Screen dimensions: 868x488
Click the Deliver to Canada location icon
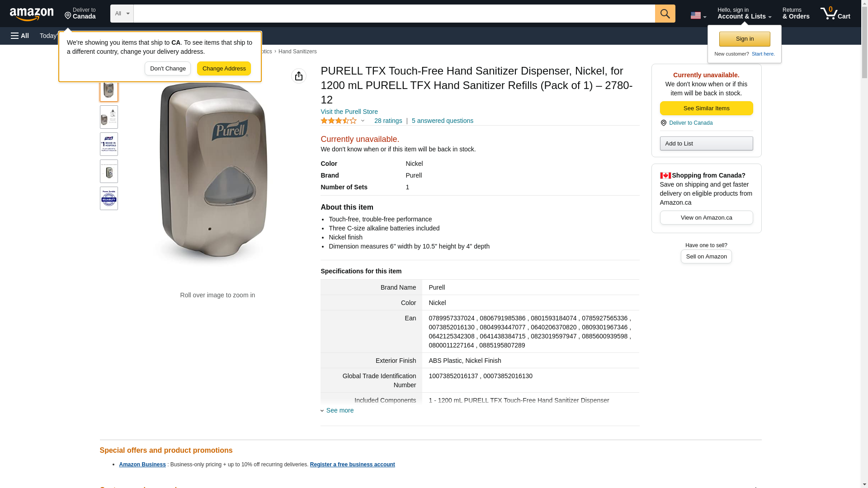663,123
